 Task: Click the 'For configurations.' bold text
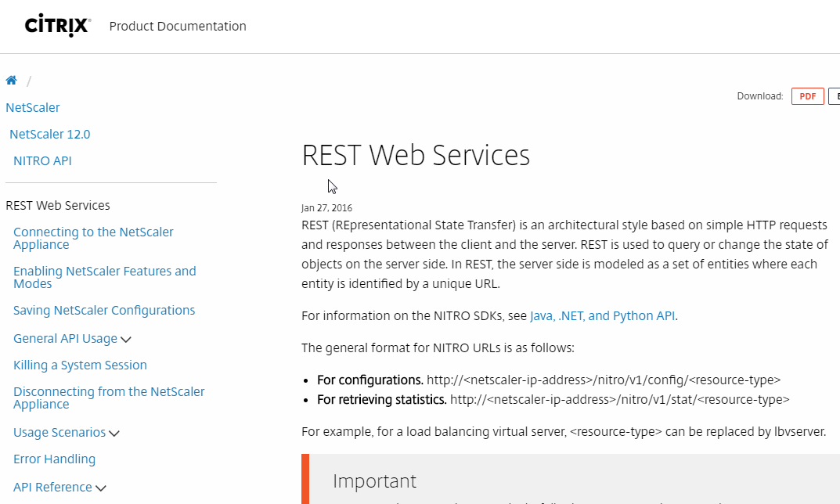click(x=370, y=380)
